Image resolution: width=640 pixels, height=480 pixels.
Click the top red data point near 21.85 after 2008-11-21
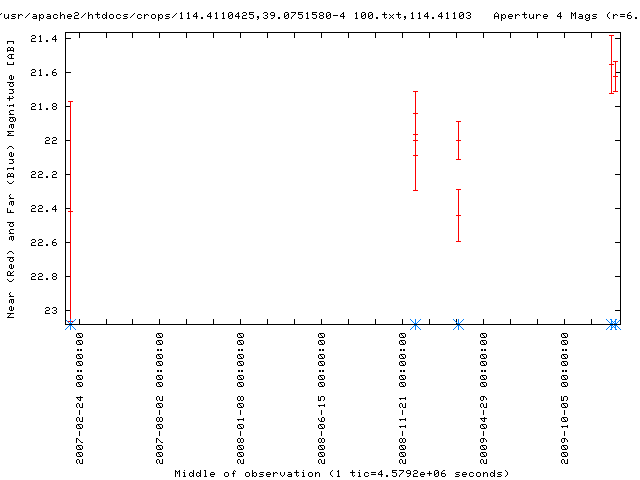tap(416, 113)
